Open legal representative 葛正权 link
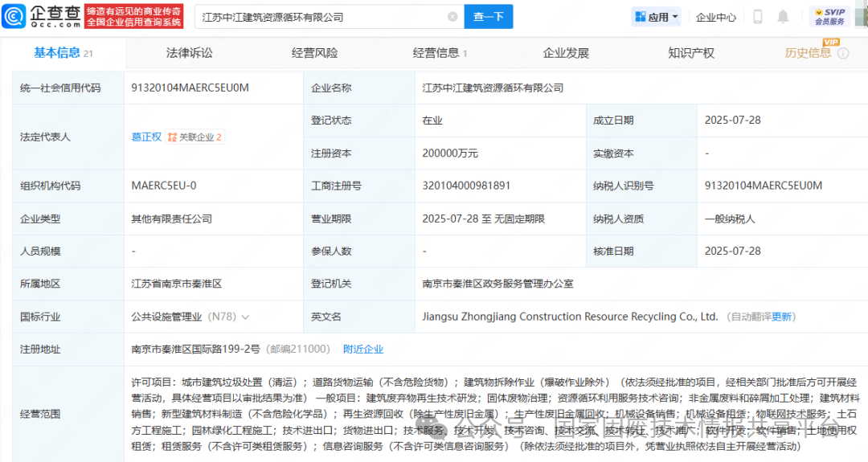This screenshot has width=868, height=462. pos(146,137)
